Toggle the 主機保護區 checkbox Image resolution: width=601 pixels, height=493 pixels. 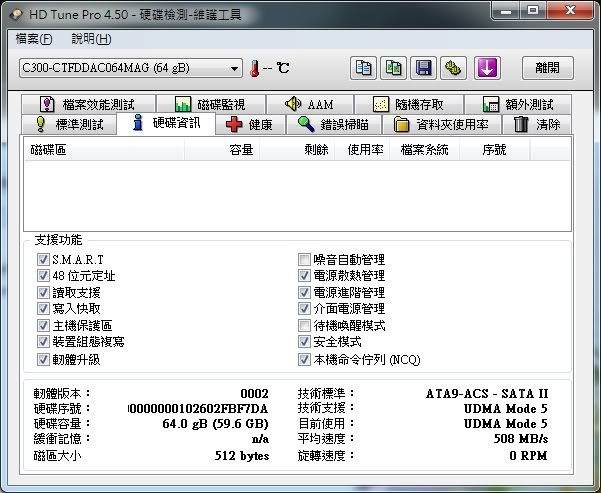43,325
